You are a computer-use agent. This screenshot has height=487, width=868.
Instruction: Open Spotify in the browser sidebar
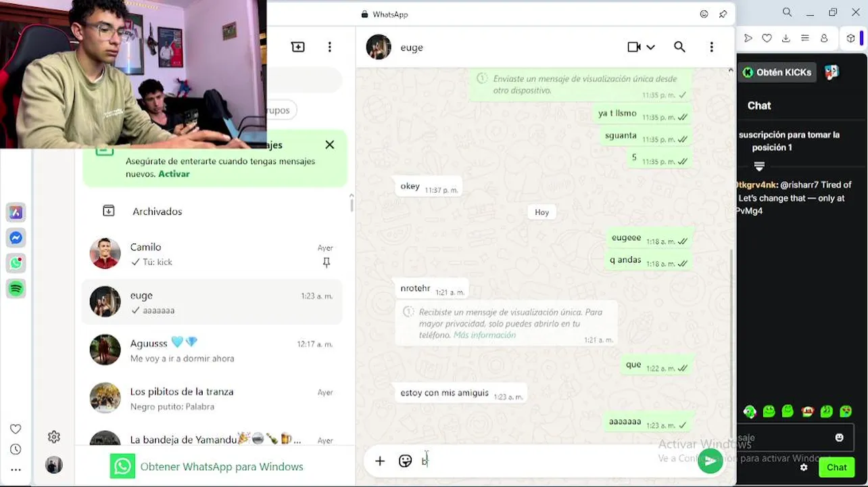(x=16, y=289)
